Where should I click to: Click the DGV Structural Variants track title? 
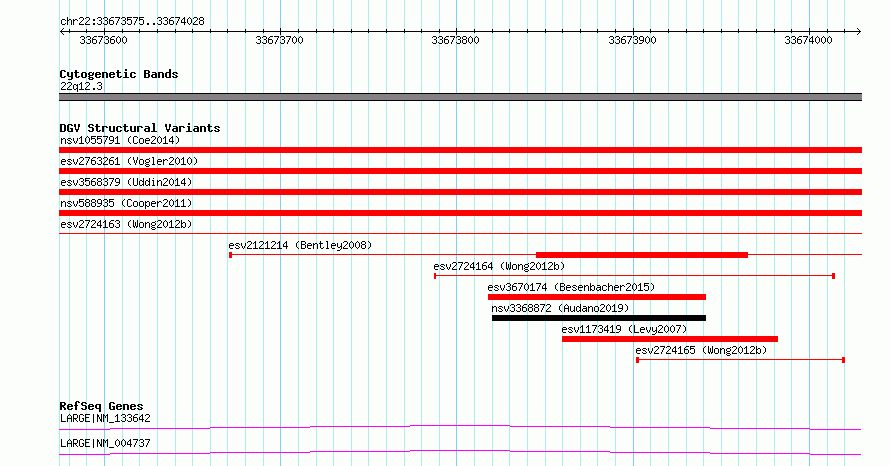[x=140, y=128]
